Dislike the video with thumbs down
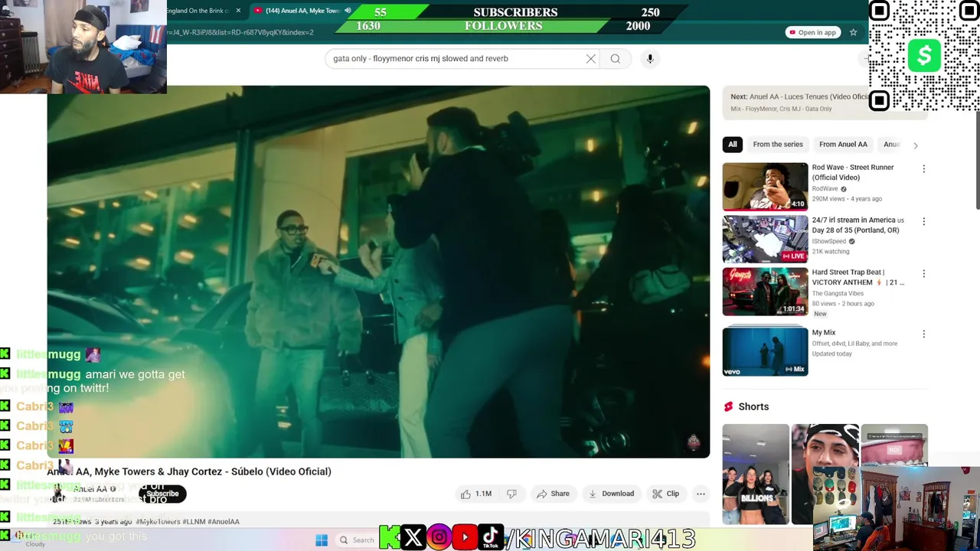 tap(512, 494)
